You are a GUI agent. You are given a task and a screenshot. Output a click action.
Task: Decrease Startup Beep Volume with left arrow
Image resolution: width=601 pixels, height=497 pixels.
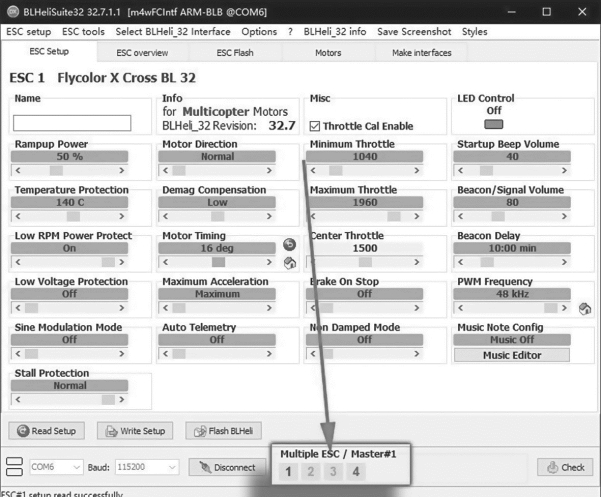coord(460,171)
